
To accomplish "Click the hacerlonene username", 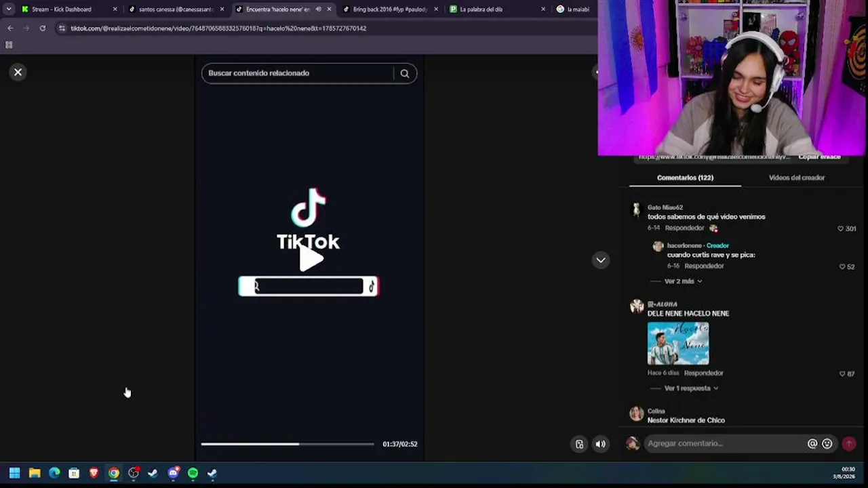I will [x=684, y=245].
